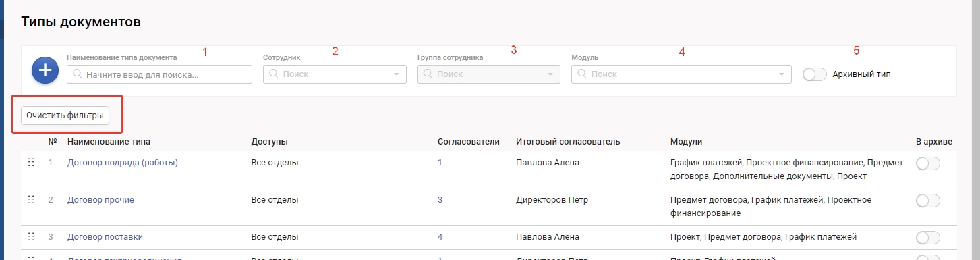Open the Договор прочие link
This screenshot has width=980, height=260.
pos(100,199)
